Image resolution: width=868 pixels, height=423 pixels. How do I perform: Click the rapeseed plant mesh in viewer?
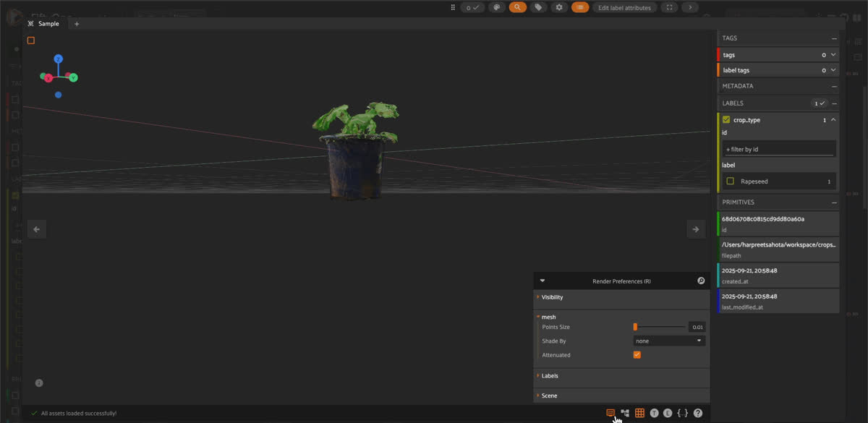354,150
